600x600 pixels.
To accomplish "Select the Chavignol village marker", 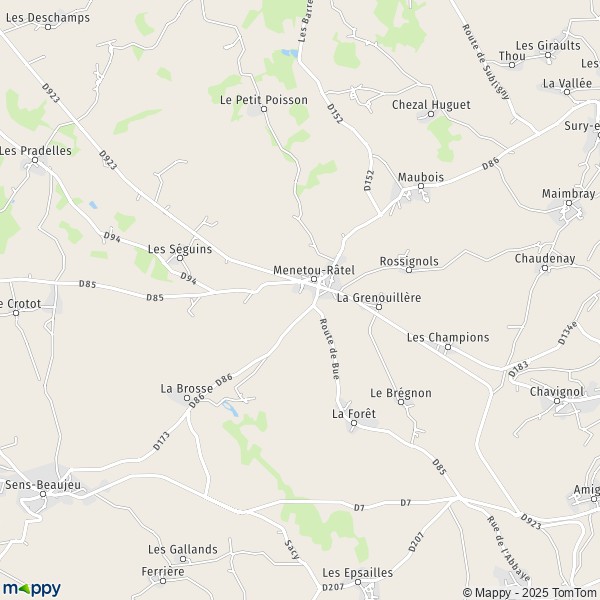I will [x=557, y=401].
